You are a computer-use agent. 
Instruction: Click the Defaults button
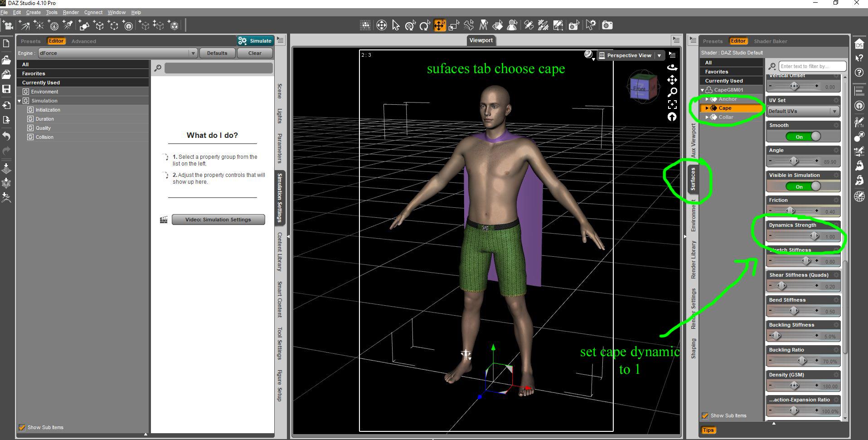(x=217, y=53)
